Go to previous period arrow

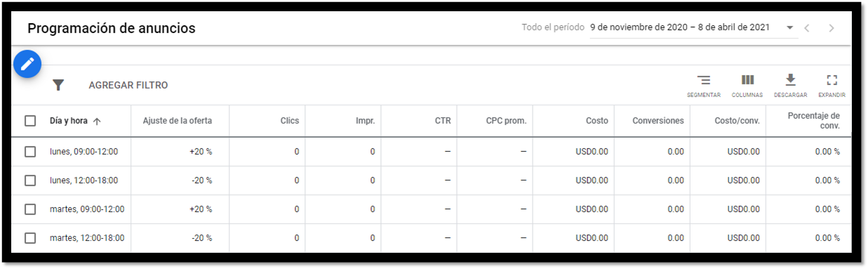pyautogui.click(x=808, y=28)
